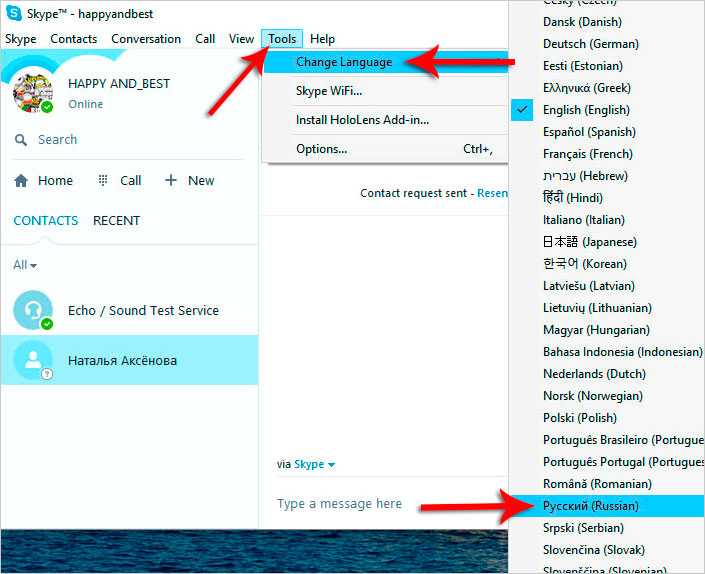Open the Skype menu
The width and height of the screenshot is (705, 574).
pos(21,39)
